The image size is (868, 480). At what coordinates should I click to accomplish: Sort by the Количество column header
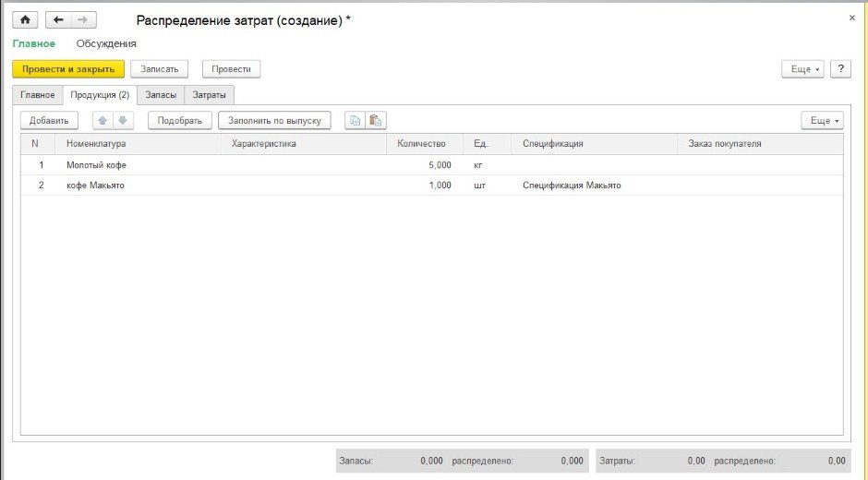[421, 144]
